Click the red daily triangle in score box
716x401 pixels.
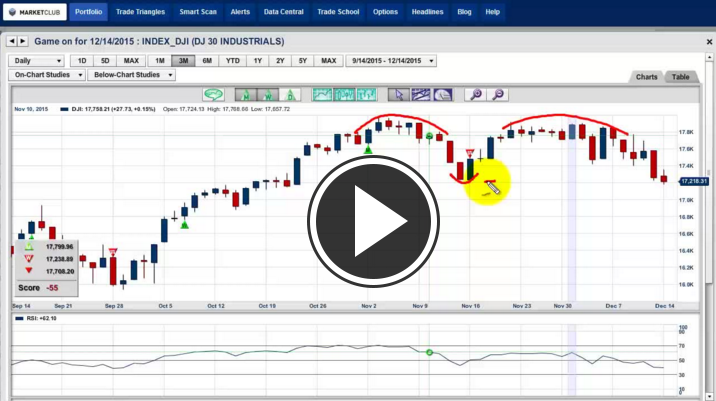(x=29, y=271)
